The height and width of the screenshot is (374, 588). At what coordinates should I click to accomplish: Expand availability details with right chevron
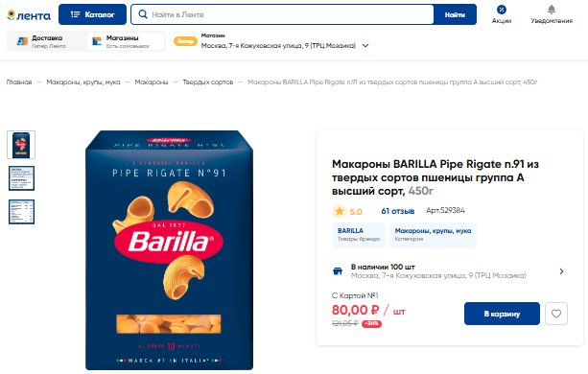561,271
